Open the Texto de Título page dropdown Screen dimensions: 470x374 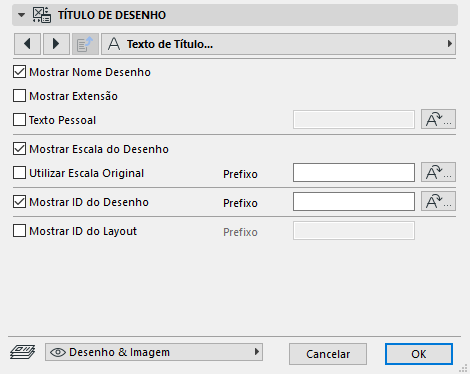tap(278, 44)
